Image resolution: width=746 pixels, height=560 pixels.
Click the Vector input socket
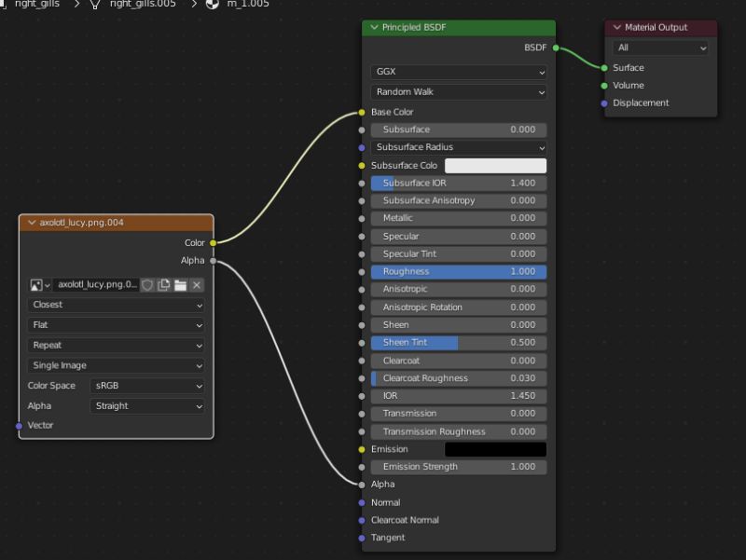19,426
